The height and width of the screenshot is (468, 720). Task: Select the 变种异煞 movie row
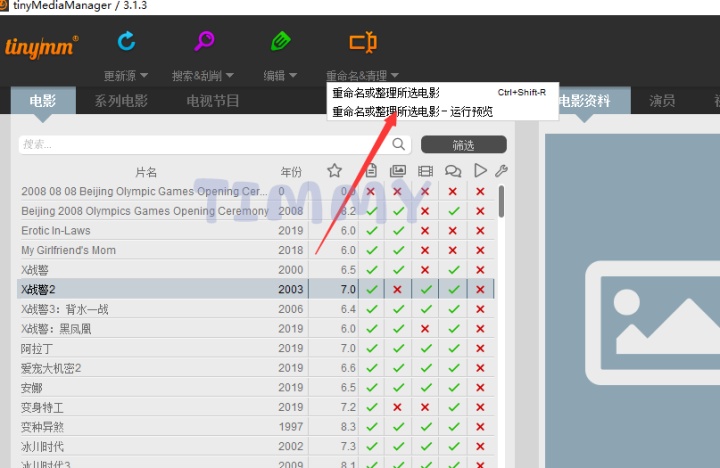click(255, 427)
